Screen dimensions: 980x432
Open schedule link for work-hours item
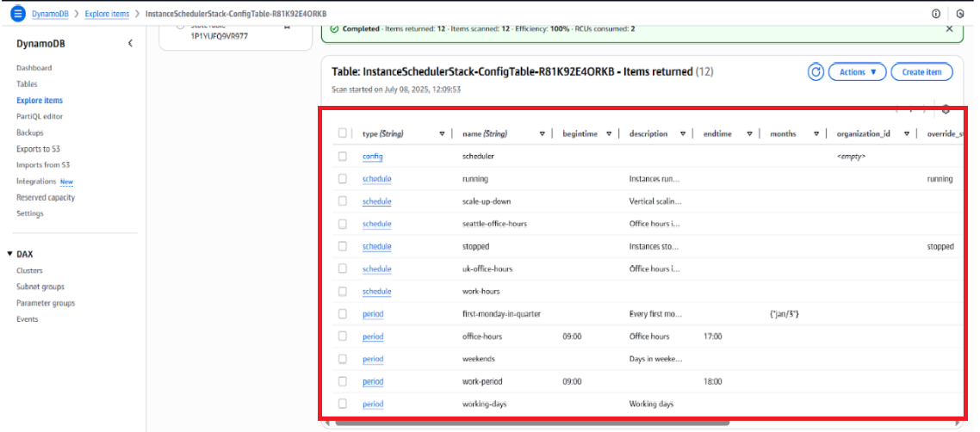click(377, 291)
